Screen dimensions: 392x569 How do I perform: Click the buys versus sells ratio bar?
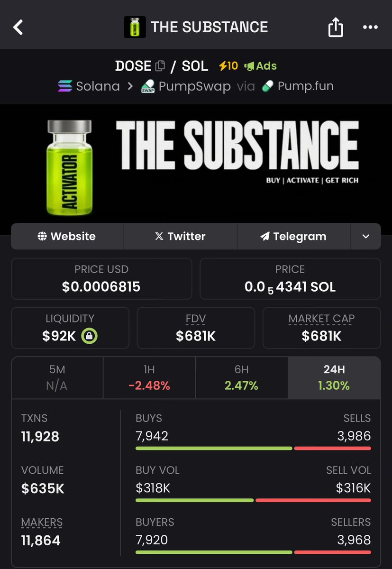pyautogui.click(x=253, y=448)
